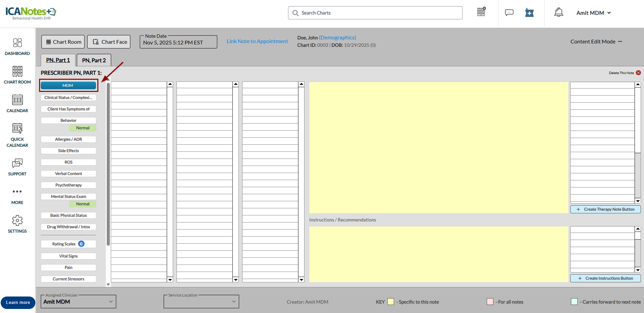Expand the Amit MDM account menu

tap(593, 12)
